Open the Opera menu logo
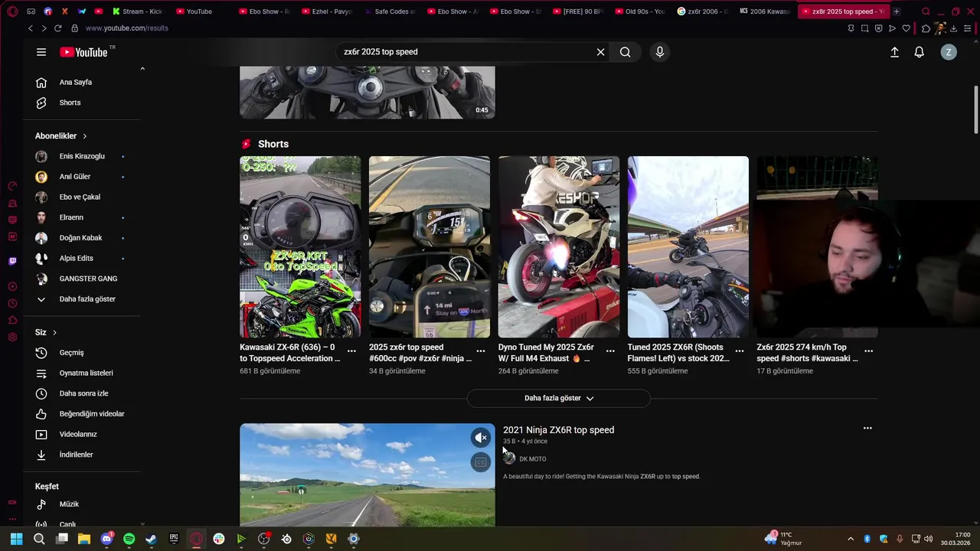Image resolution: width=980 pixels, height=551 pixels. (12, 11)
